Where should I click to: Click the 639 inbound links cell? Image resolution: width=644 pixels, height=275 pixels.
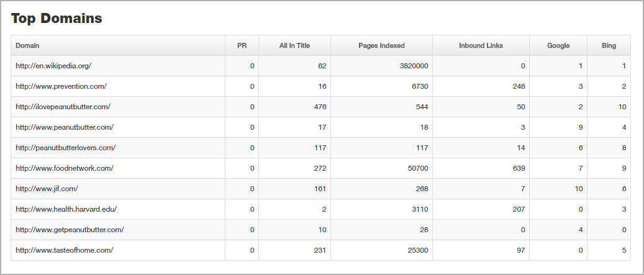pyautogui.click(x=481, y=168)
